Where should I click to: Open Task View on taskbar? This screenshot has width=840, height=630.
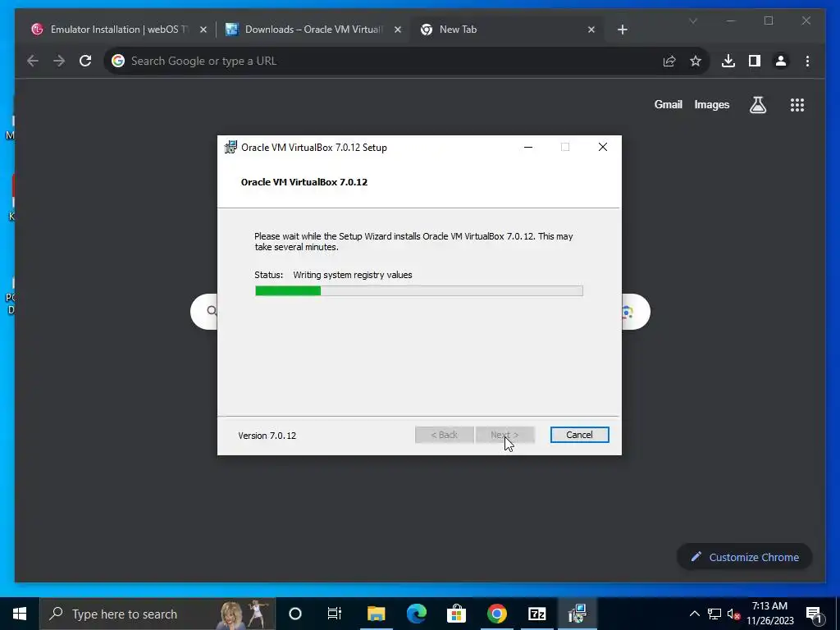(335, 614)
